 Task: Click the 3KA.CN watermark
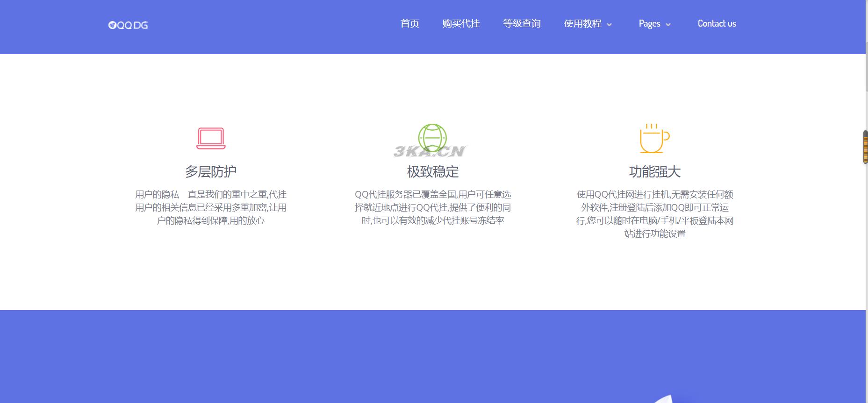(x=429, y=151)
